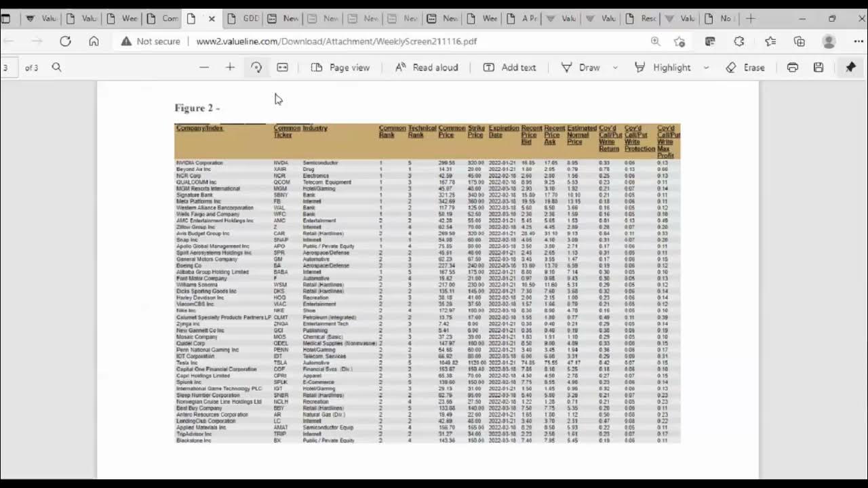Image resolution: width=868 pixels, height=488 pixels.
Task: Click the Alibaba Group Holding Limited name
Action: point(212,272)
